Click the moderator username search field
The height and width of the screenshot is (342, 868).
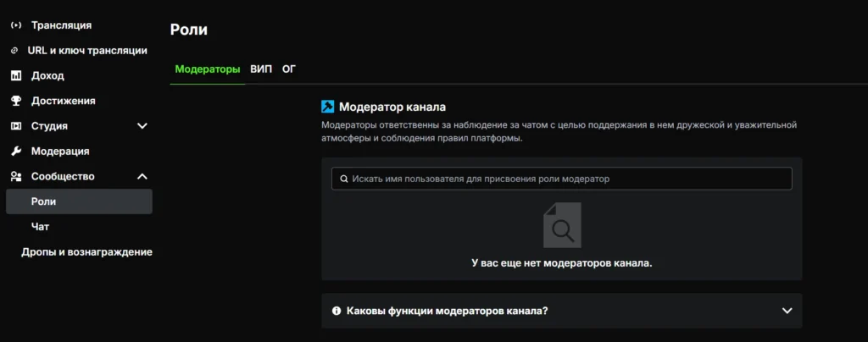[x=562, y=179]
